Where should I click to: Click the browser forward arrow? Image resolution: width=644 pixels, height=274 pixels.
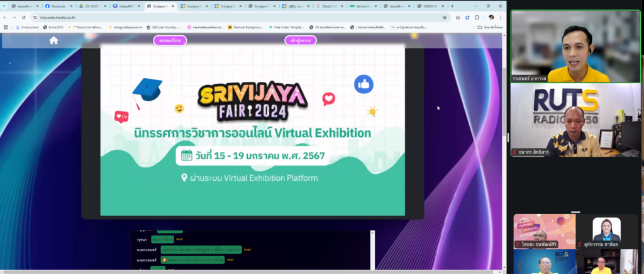click(x=14, y=18)
